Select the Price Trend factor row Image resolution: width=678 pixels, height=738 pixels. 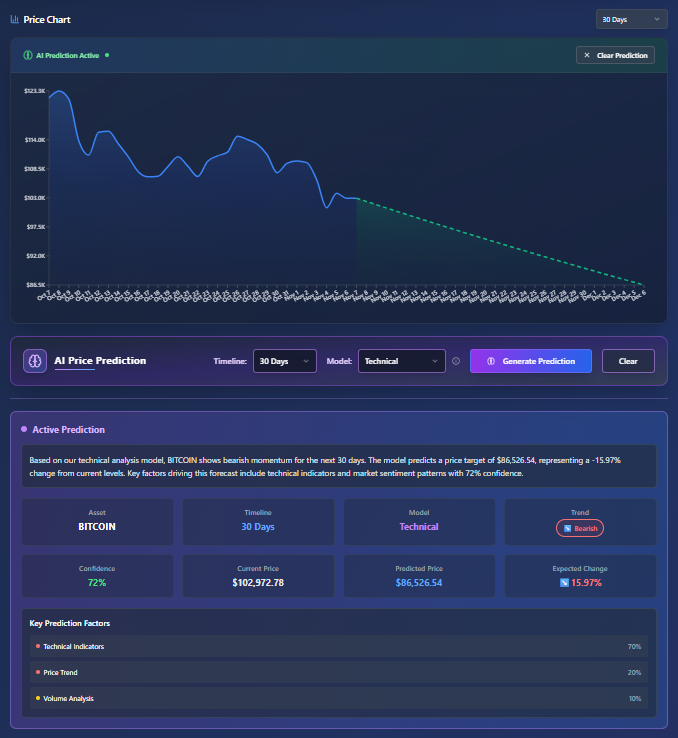(x=338, y=672)
